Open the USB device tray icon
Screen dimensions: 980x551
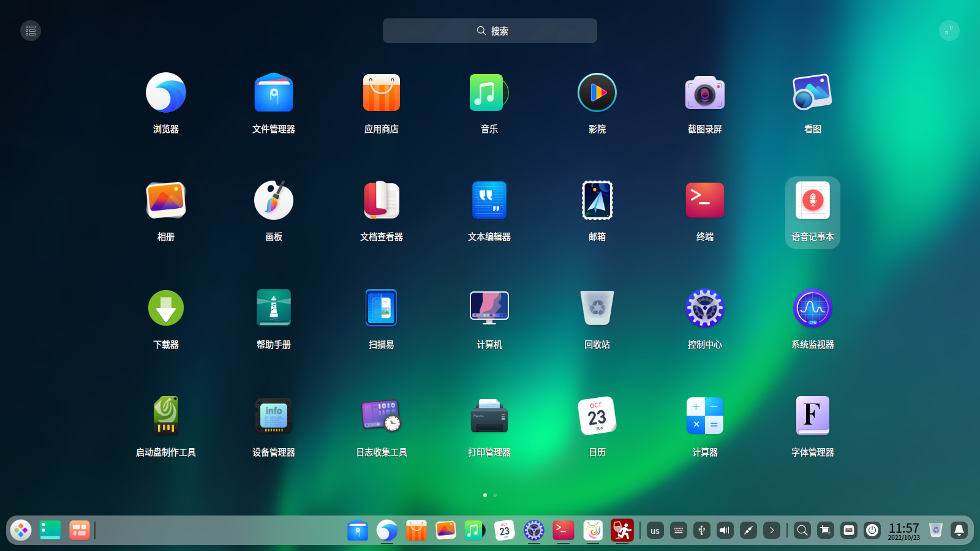click(702, 530)
